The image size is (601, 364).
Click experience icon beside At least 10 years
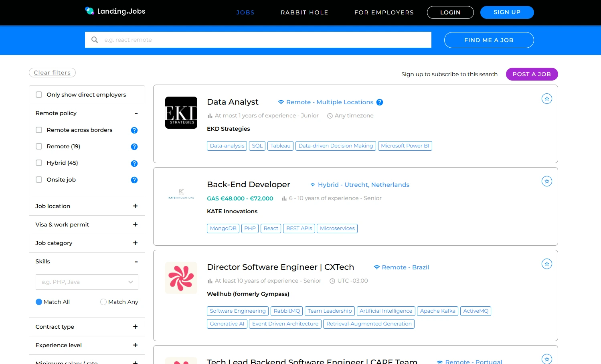[x=210, y=281]
